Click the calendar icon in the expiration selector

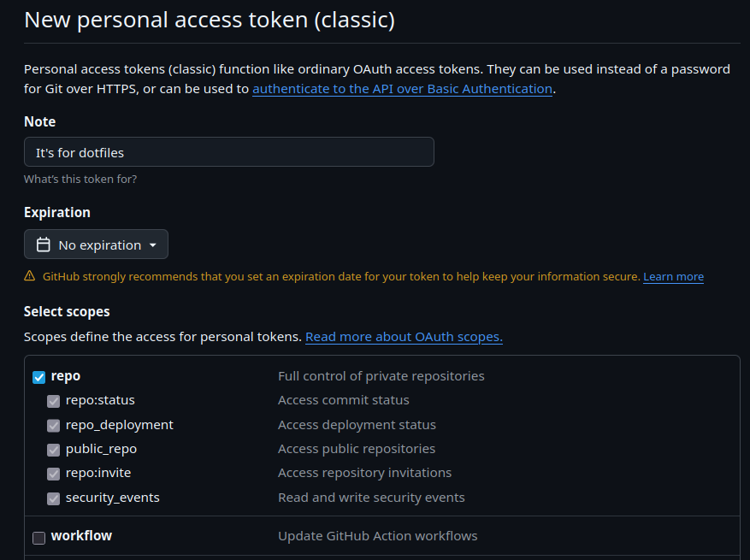44,245
